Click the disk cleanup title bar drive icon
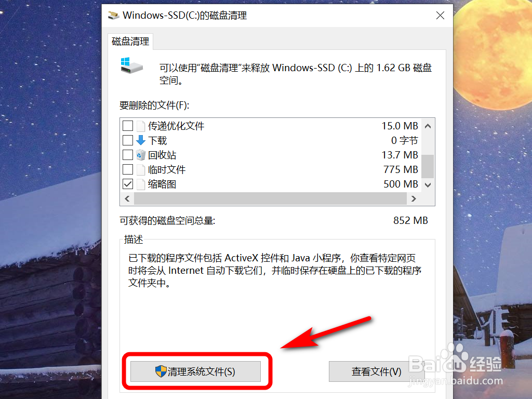The height and width of the screenshot is (399, 532). (x=114, y=16)
